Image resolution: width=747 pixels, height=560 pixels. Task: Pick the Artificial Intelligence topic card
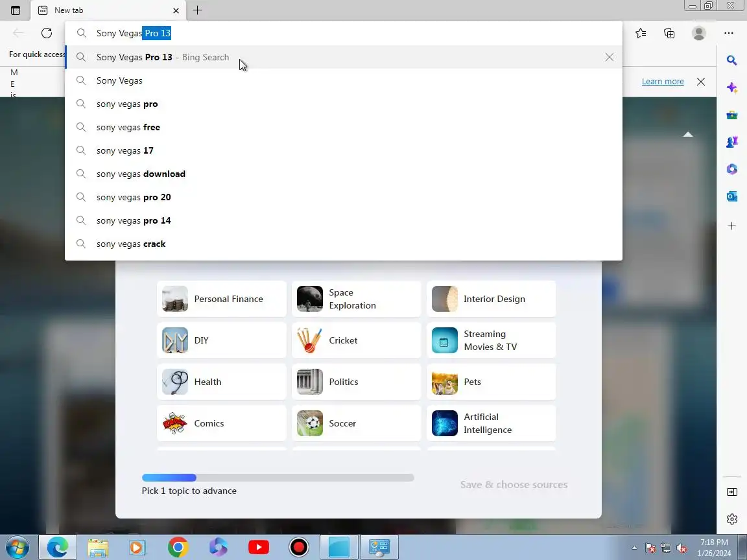point(491,423)
